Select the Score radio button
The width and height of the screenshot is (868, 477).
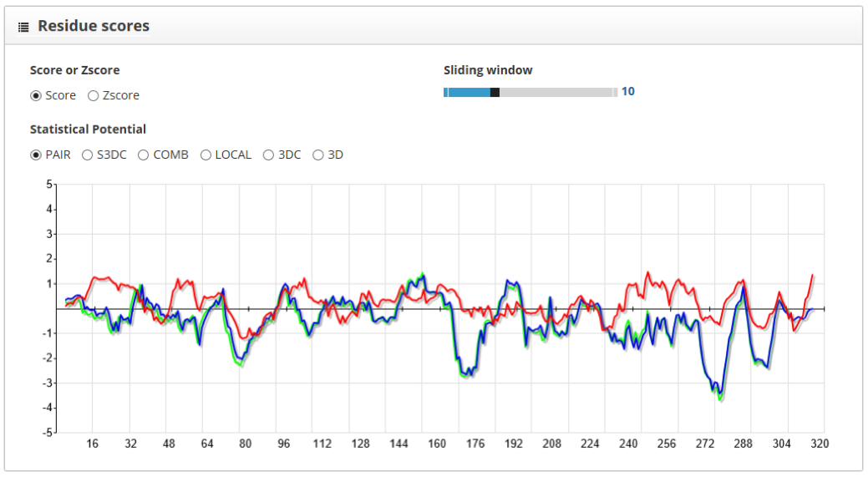tap(36, 96)
